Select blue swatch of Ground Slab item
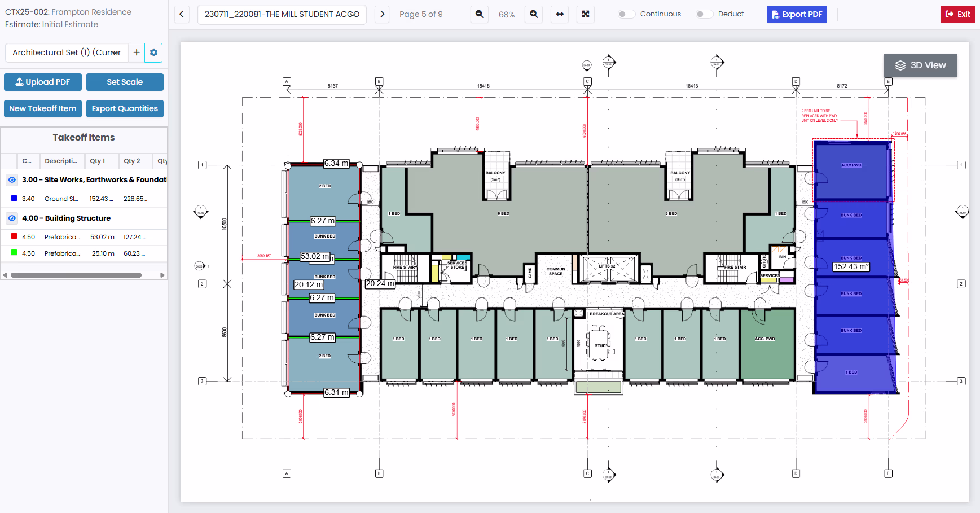 click(14, 198)
